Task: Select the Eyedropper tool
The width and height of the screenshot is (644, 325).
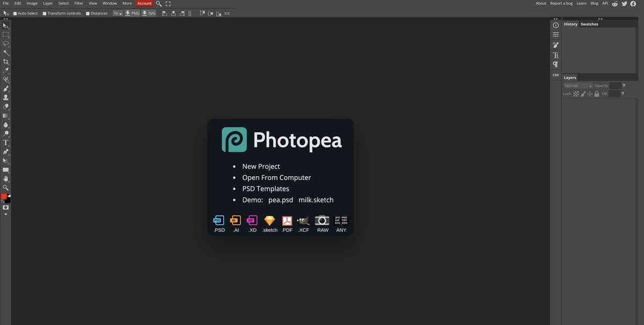Action: pos(6,70)
